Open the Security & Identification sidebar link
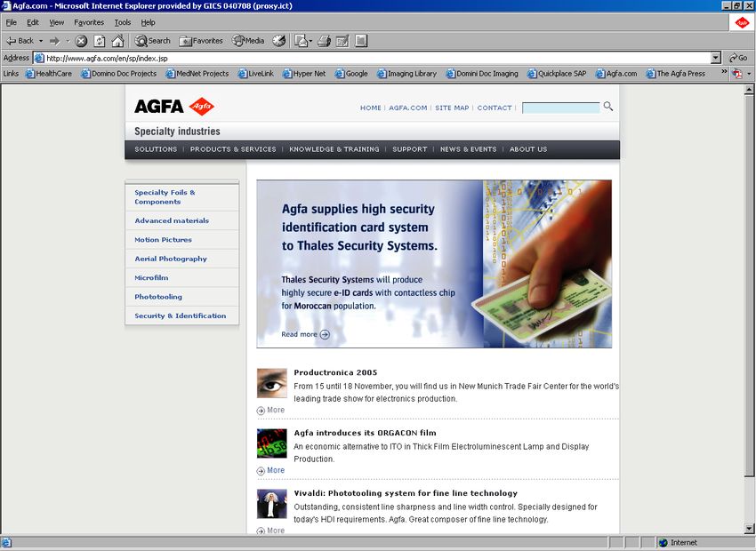This screenshot has width=756, height=551. coord(181,315)
